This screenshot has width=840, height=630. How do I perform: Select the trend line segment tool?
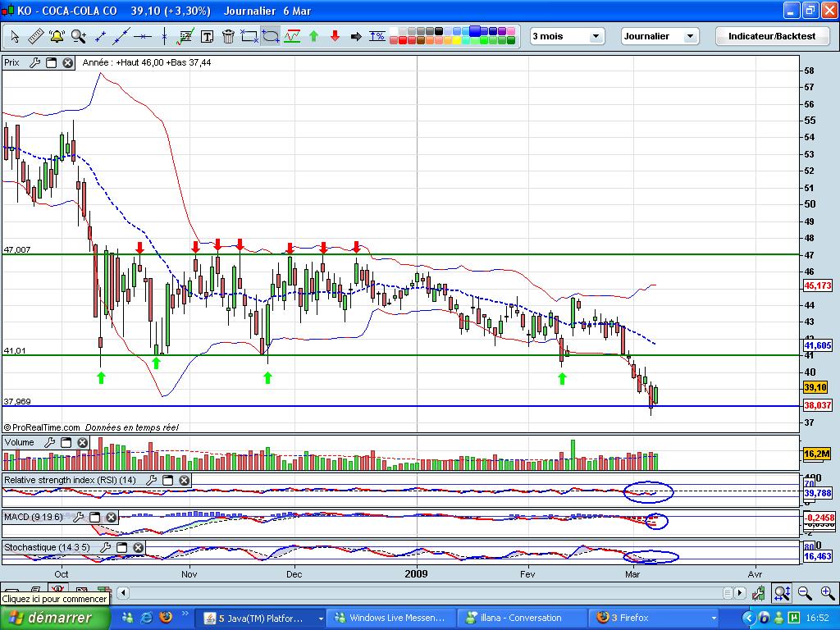[100, 36]
